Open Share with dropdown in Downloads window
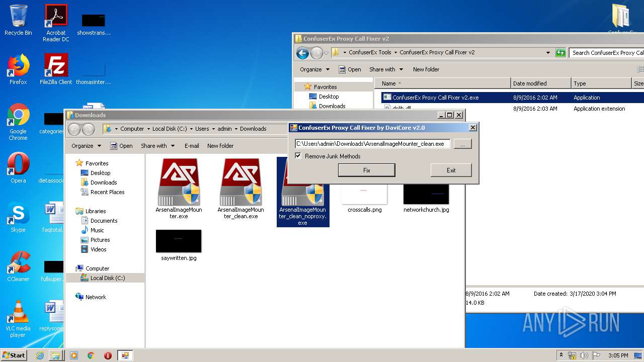 158,146
